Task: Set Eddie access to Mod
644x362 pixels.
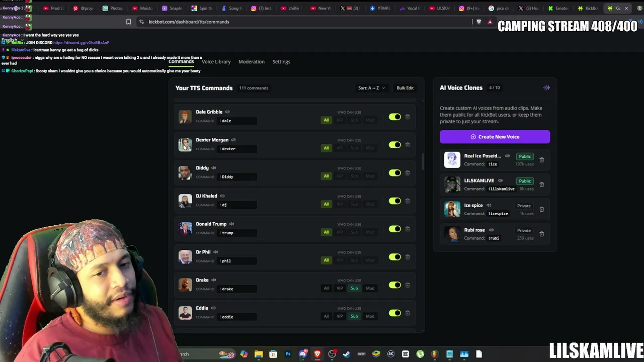Action: [x=370, y=317]
